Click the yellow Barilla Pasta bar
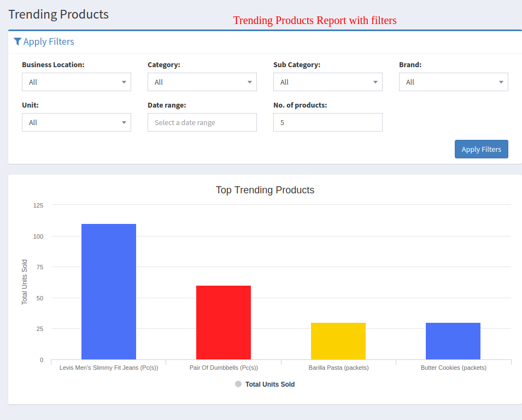522x420 pixels. click(338, 341)
